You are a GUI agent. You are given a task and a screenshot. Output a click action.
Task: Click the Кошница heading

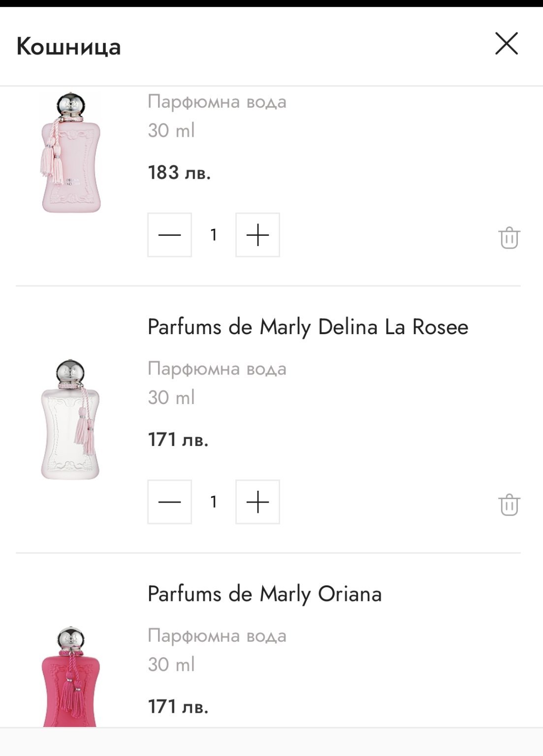[x=68, y=47]
